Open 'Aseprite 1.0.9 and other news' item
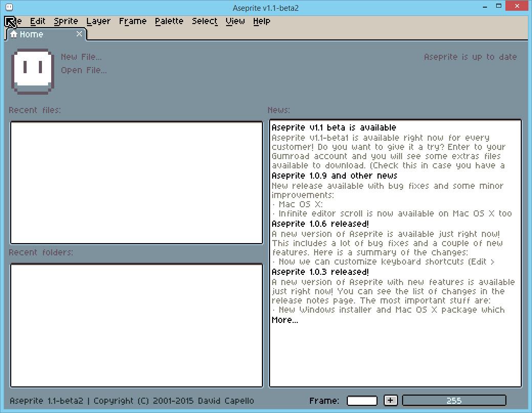The height and width of the screenshot is (413, 532). coord(335,176)
